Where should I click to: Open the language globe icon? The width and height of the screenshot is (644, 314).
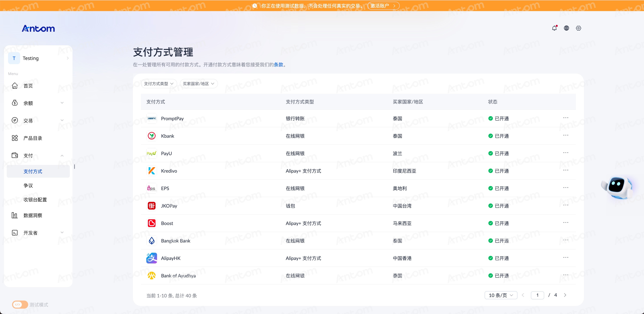(x=566, y=28)
